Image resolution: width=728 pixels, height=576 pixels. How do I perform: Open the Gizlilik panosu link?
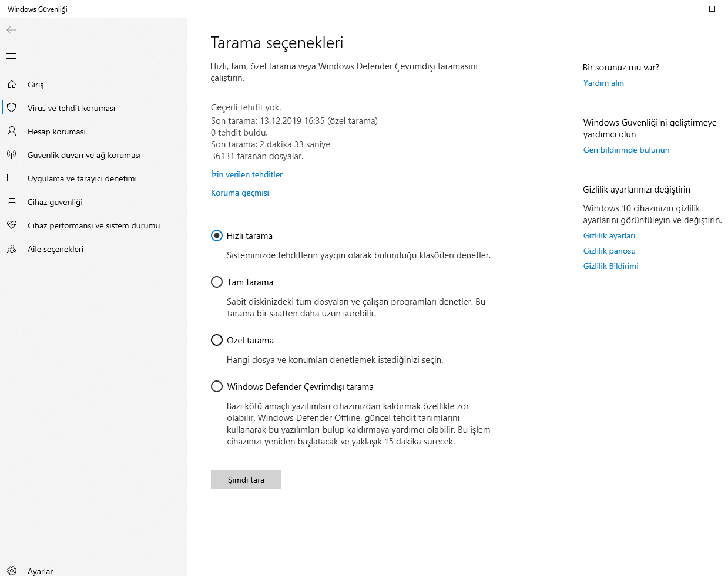click(x=609, y=251)
